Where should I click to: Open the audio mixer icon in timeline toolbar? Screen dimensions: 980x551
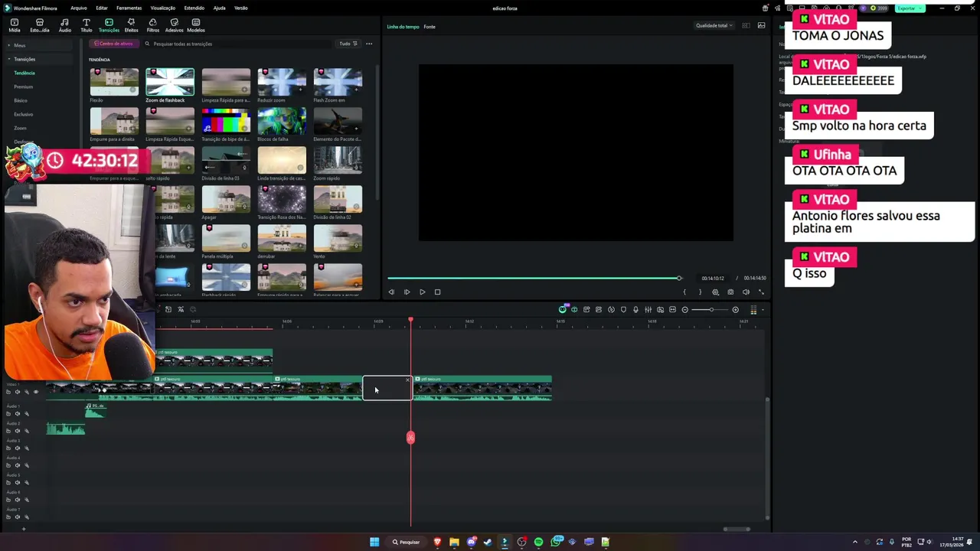click(x=648, y=309)
